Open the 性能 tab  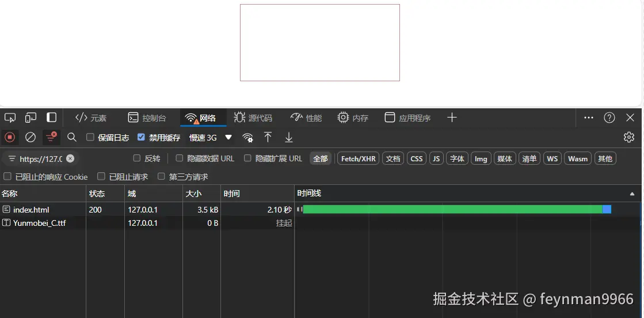[306, 118]
